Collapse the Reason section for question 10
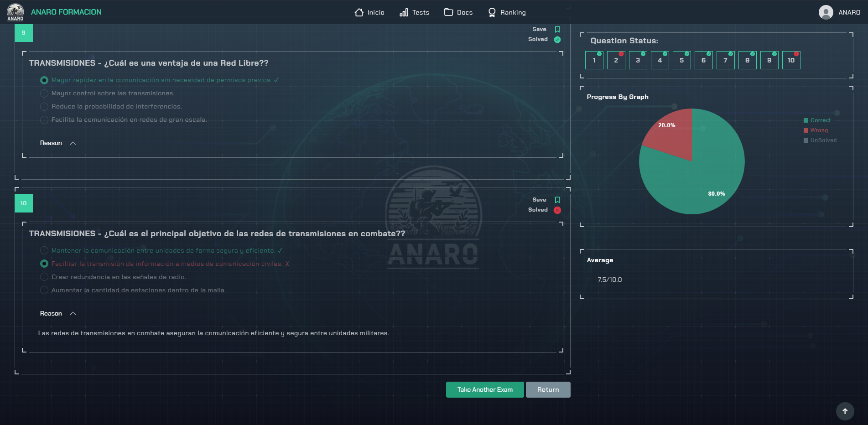This screenshot has height=425, width=868. 58,314
